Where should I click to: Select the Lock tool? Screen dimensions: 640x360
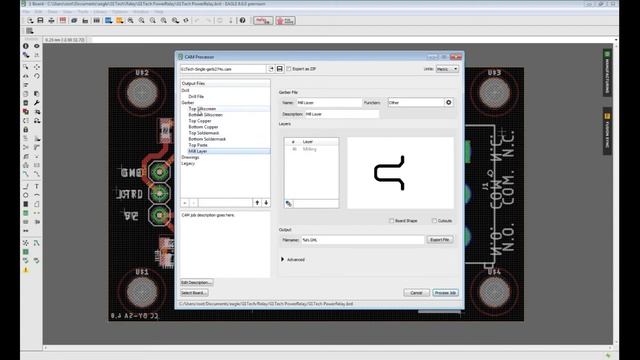(x=26, y=129)
